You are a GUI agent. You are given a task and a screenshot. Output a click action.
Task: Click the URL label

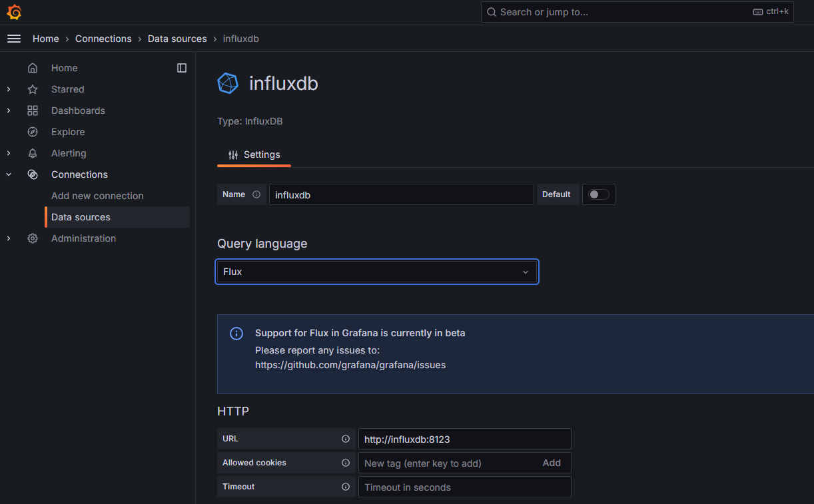(230, 439)
